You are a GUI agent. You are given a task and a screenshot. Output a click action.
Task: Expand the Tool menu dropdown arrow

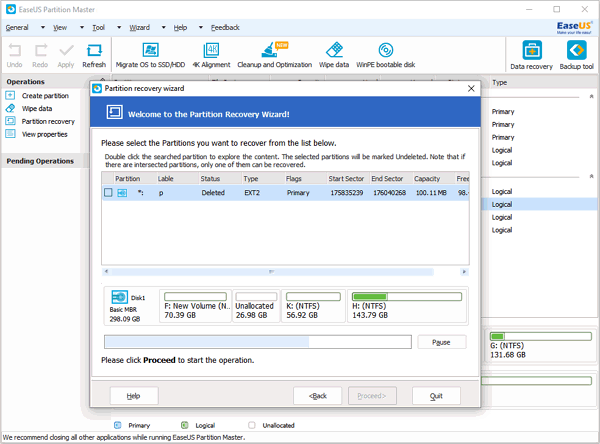click(x=119, y=28)
